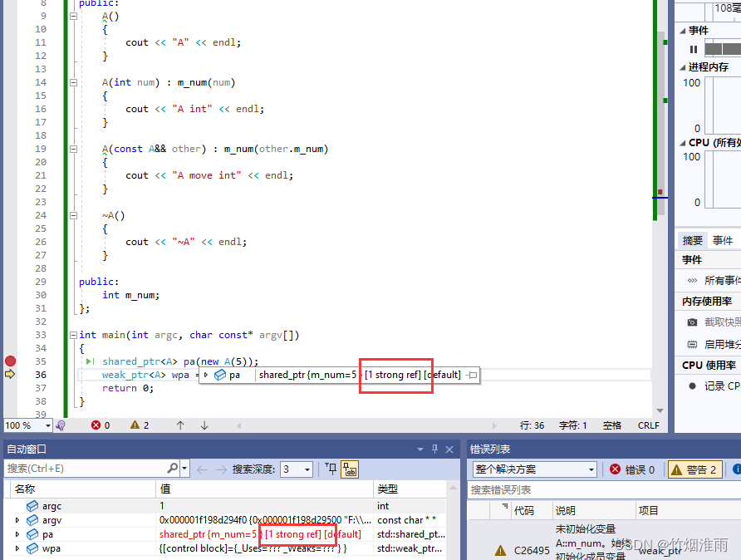741x560 pixels.
Task: Collapse the ~A() destructor block
Action: click(x=73, y=215)
